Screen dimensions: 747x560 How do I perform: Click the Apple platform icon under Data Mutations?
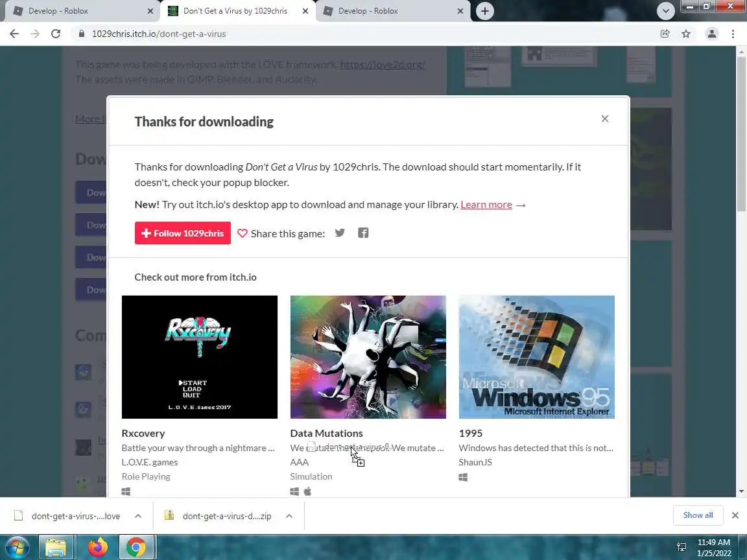tap(308, 491)
